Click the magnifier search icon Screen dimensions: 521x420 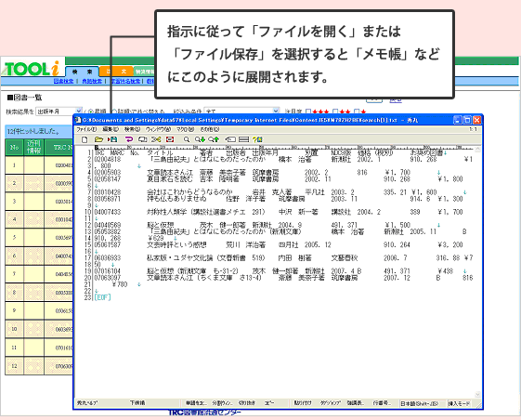pyautogui.click(x=187, y=139)
